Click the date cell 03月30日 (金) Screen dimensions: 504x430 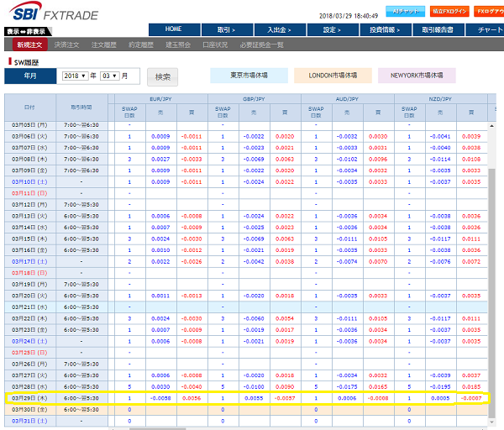[29, 410]
